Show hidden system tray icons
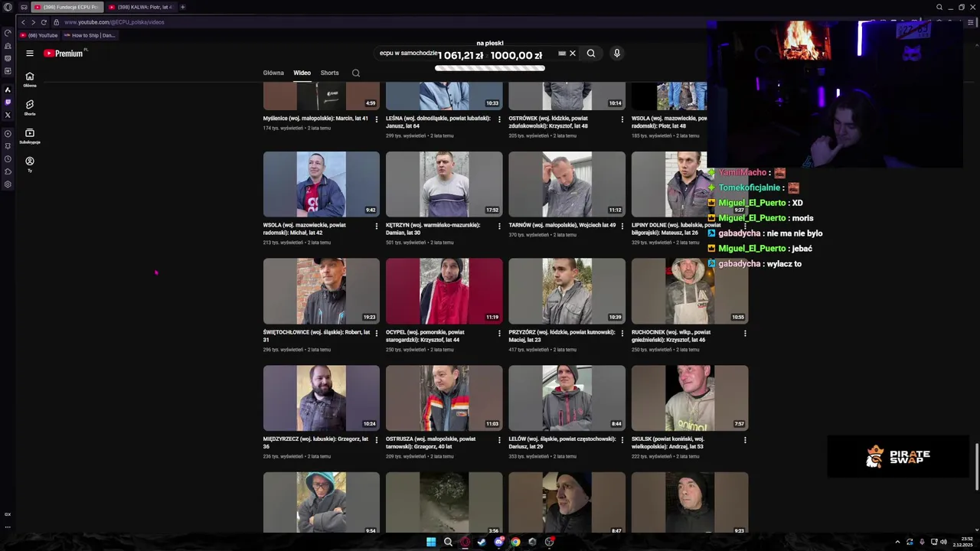The height and width of the screenshot is (551, 980). tap(897, 542)
